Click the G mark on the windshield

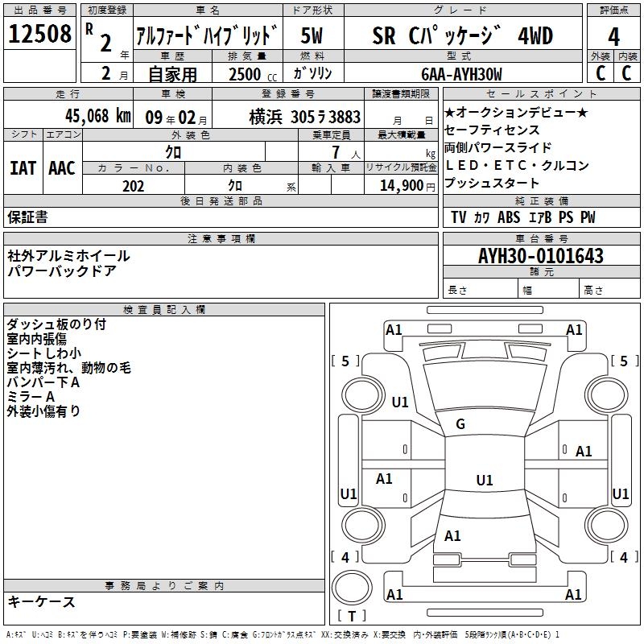pyautogui.click(x=460, y=424)
